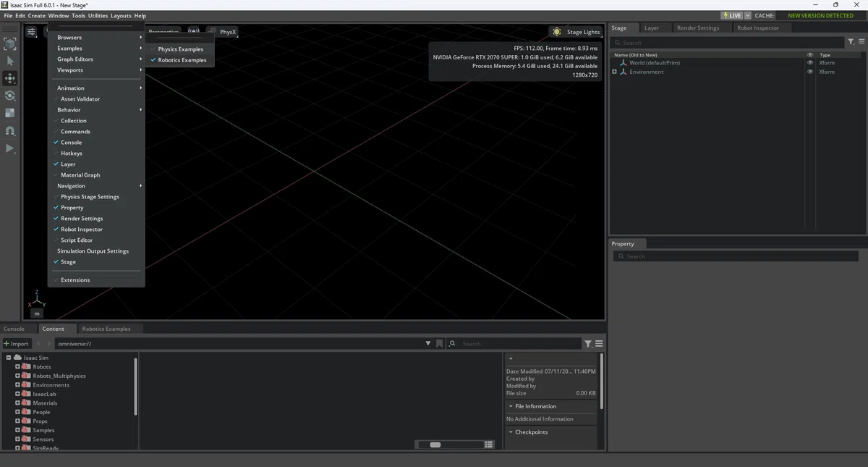The width and height of the screenshot is (868, 467).
Task: Click the LIVE lightning icon
Action: click(x=726, y=15)
